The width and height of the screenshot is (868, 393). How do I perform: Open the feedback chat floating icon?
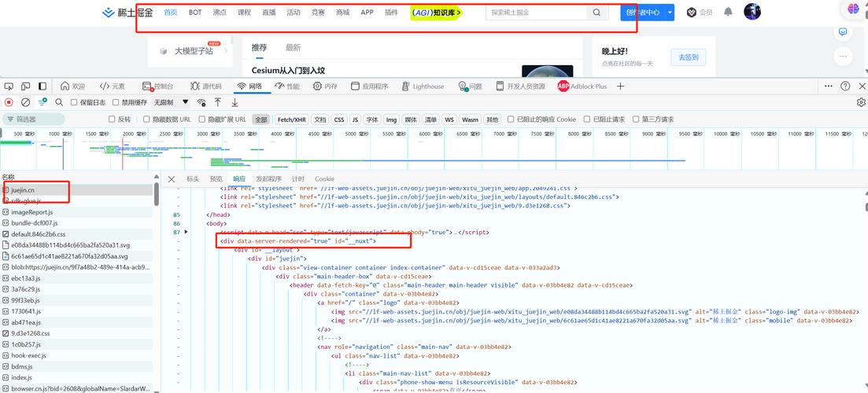click(x=843, y=31)
